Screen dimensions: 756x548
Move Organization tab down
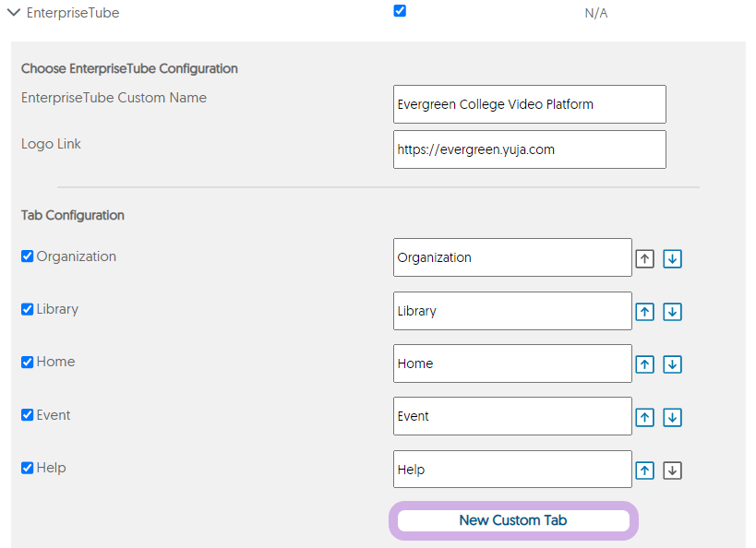(672, 259)
